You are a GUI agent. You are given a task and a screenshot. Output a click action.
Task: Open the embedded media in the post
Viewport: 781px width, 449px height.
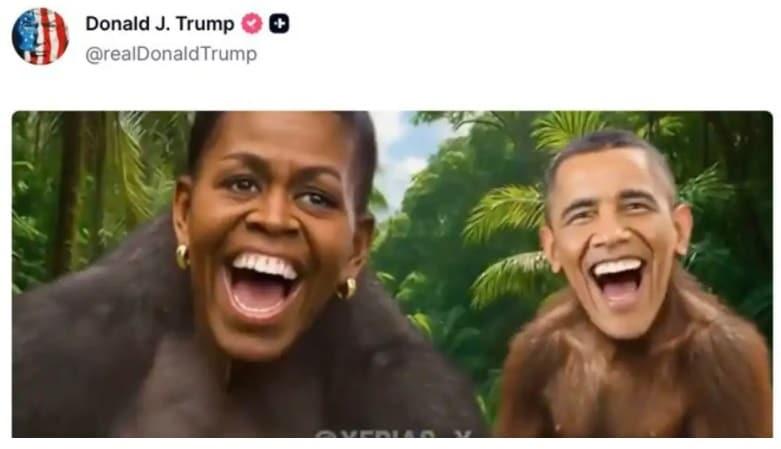tap(392, 274)
